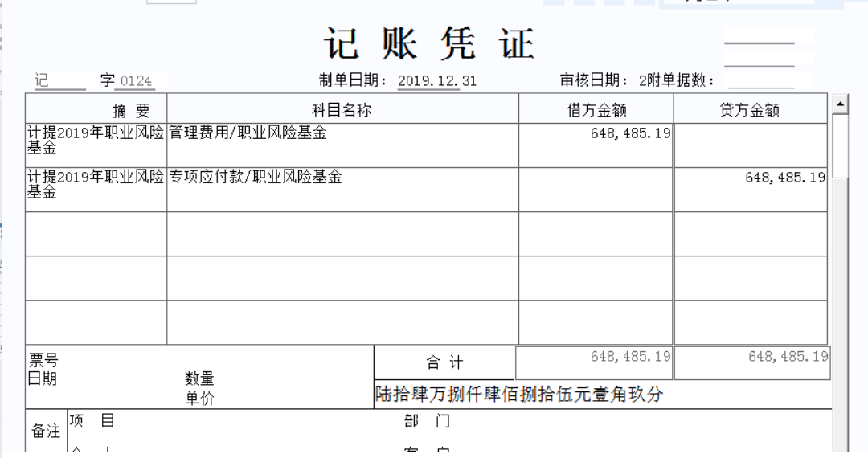
Task: Click the voucher number field 0124
Action: click(136, 81)
